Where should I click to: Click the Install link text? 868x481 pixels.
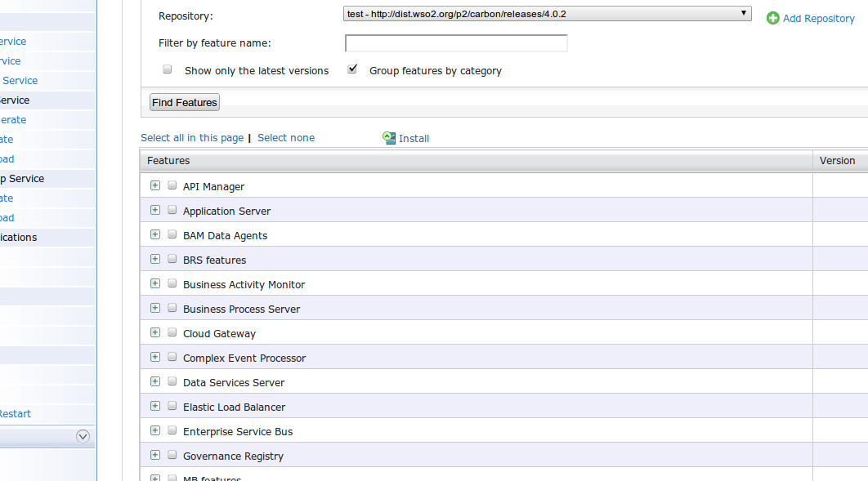(x=414, y=138)
